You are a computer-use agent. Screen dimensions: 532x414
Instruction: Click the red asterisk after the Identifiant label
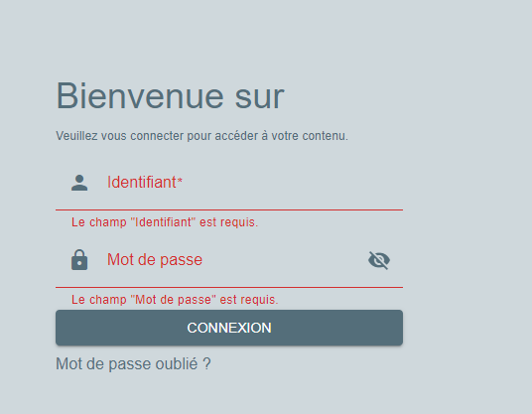[x=180, y=180]
